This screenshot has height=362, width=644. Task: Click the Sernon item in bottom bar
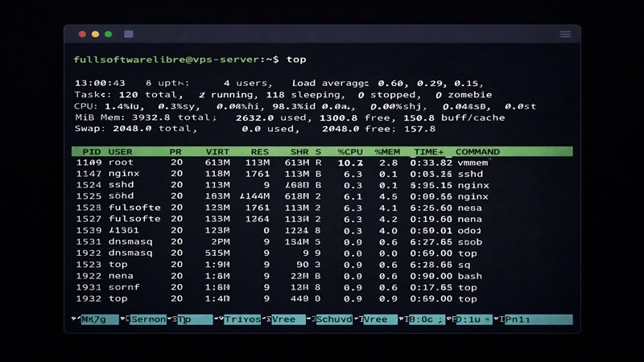coord(147,319)
